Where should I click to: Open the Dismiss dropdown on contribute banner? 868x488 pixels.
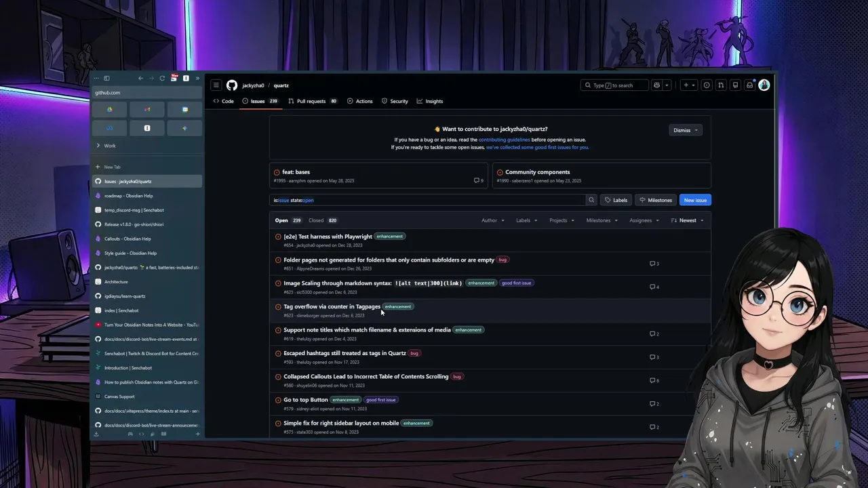coord(685,130)
